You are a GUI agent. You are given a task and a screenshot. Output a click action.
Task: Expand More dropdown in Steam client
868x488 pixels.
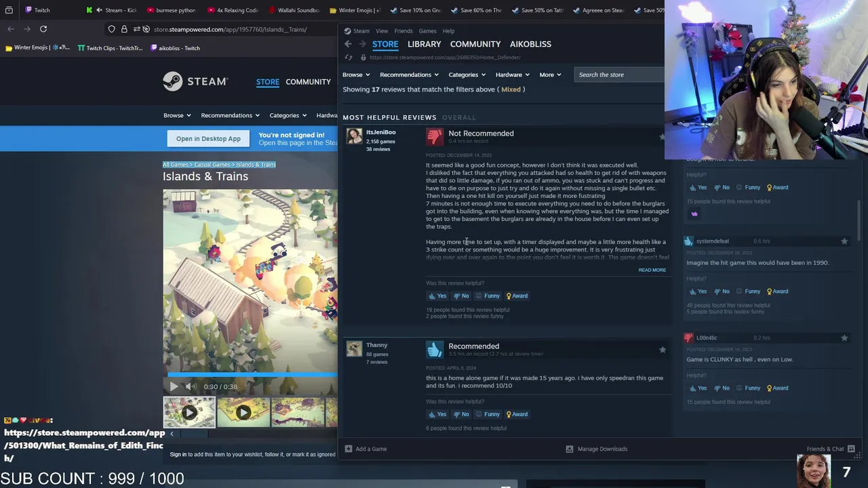coord(550,75)
